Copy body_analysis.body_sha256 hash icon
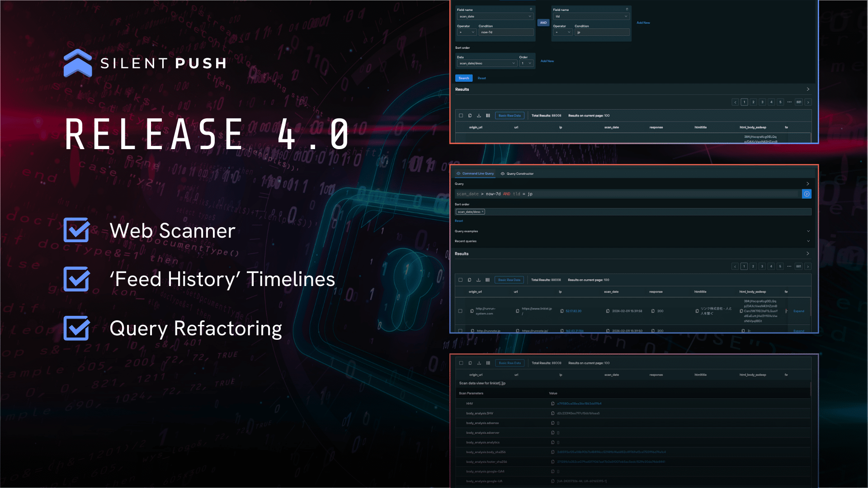Screen dimensions: 868x488 552,452
